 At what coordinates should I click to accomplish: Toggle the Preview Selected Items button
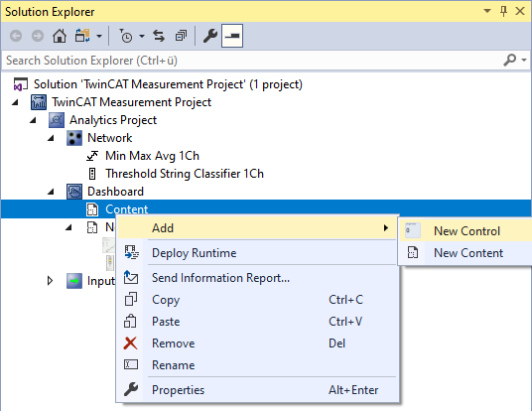232,36
